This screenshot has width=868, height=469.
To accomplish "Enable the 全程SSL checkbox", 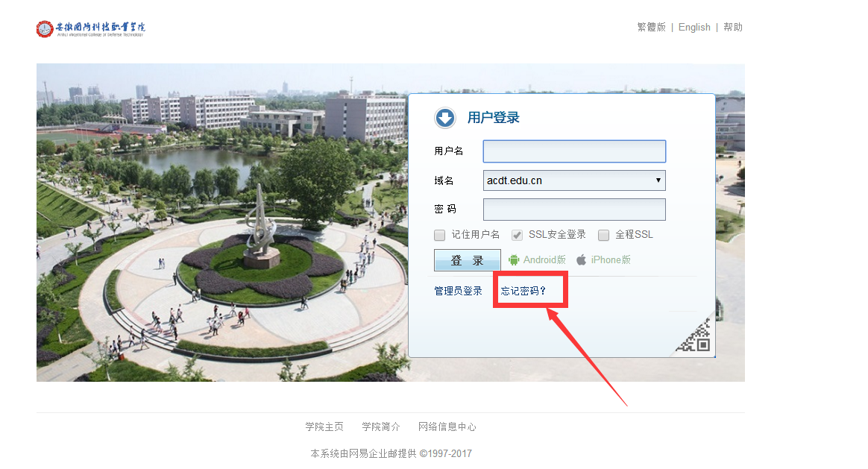I will coord(603,235).
